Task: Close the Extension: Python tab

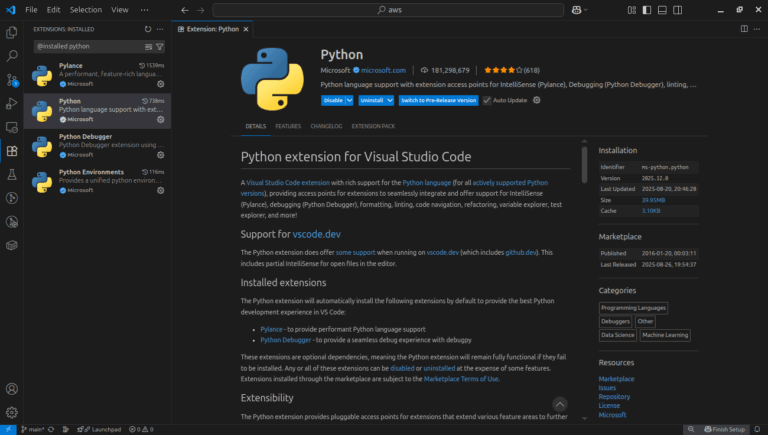Action: (246, 29)
